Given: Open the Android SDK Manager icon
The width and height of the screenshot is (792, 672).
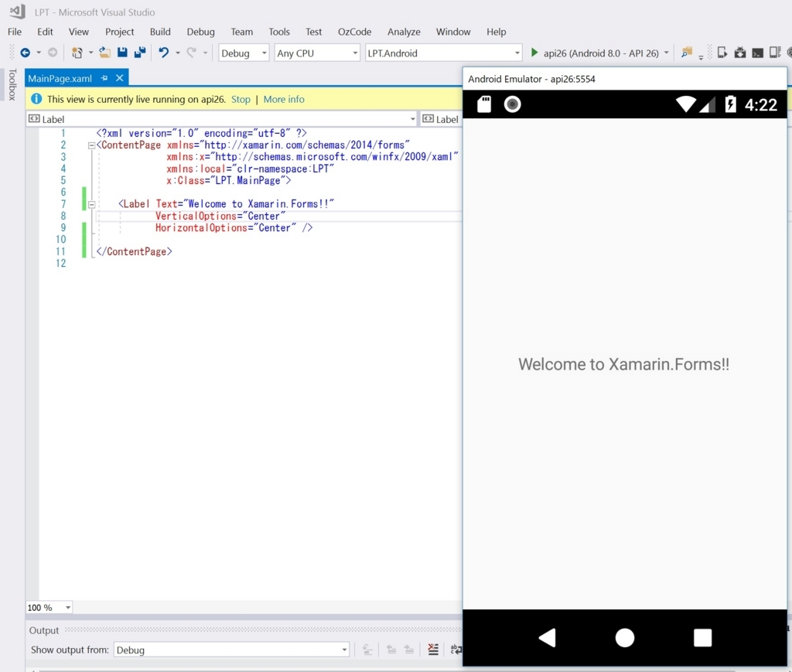Looking at the screenshot, I should pos(740,53).
